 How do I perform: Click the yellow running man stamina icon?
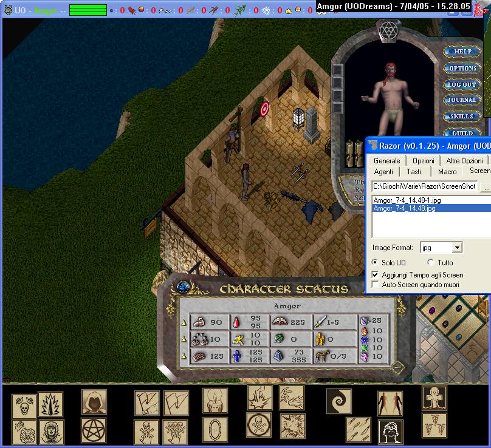238,339
